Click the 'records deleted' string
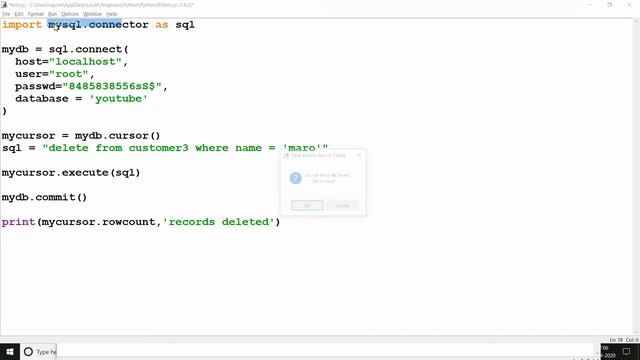Screen dimensions: 640x360 click(219, 222)
